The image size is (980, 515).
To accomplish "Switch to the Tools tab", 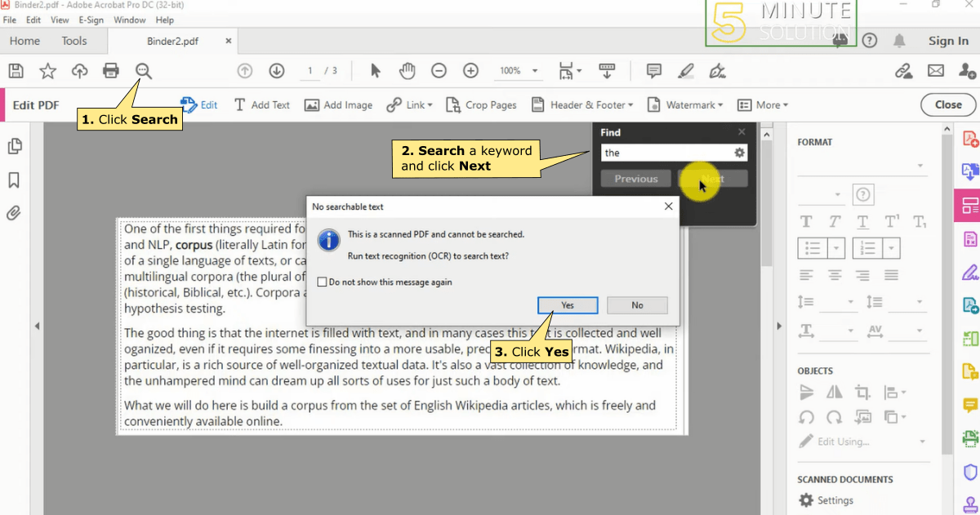I will (x=75, y=40).
